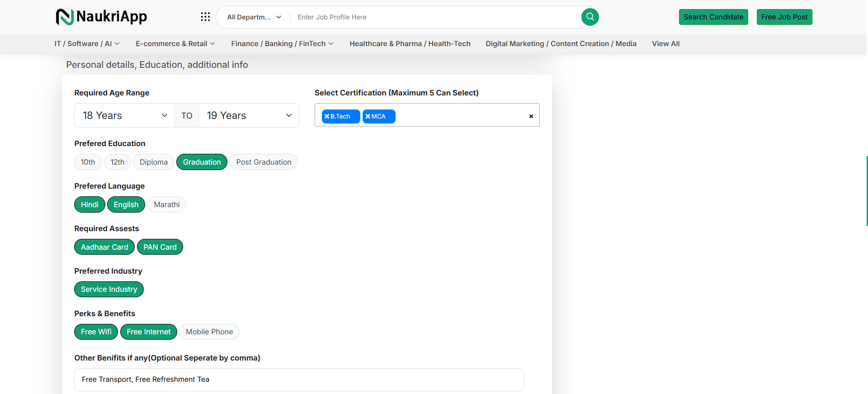Deselect the Free Wifi perk
This screenshot has height=394, width=868.
click(96, 332)
